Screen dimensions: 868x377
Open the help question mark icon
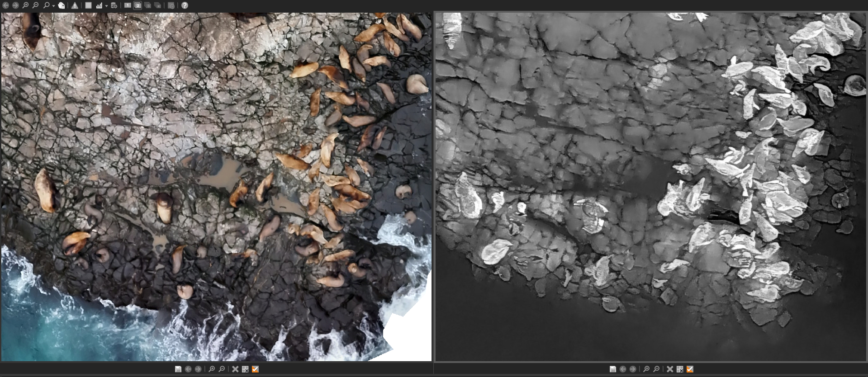click(x=185, y=5)
